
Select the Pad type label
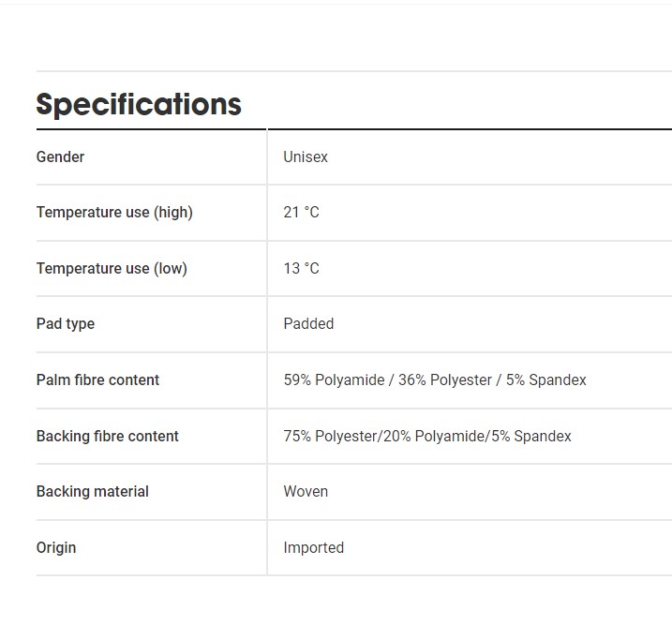66,324
